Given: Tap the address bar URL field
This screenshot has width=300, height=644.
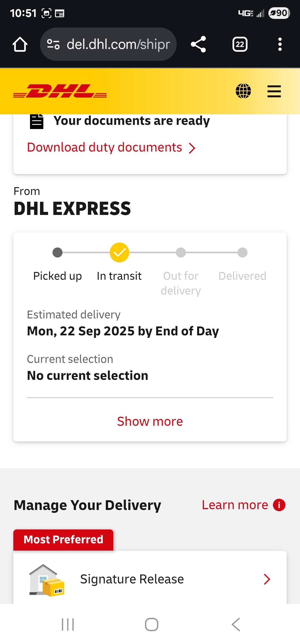Looking at the screenshot, I should click(x=118, y=44).
